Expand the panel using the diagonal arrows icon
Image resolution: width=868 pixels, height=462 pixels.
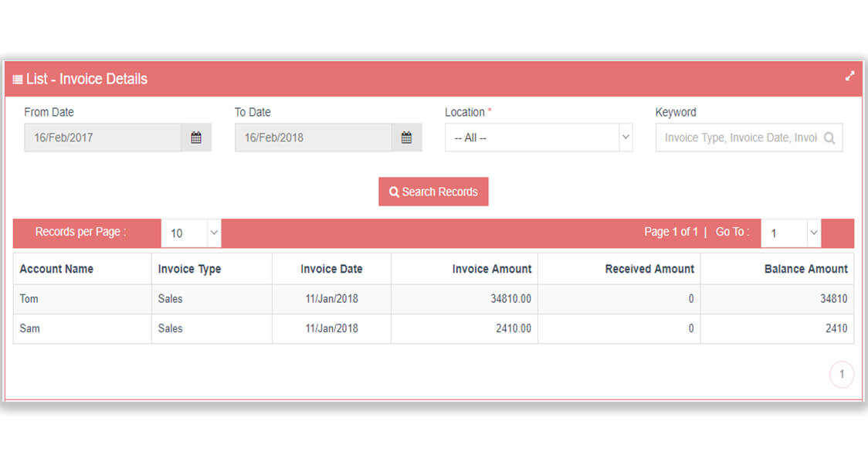[x=849, y=76]
